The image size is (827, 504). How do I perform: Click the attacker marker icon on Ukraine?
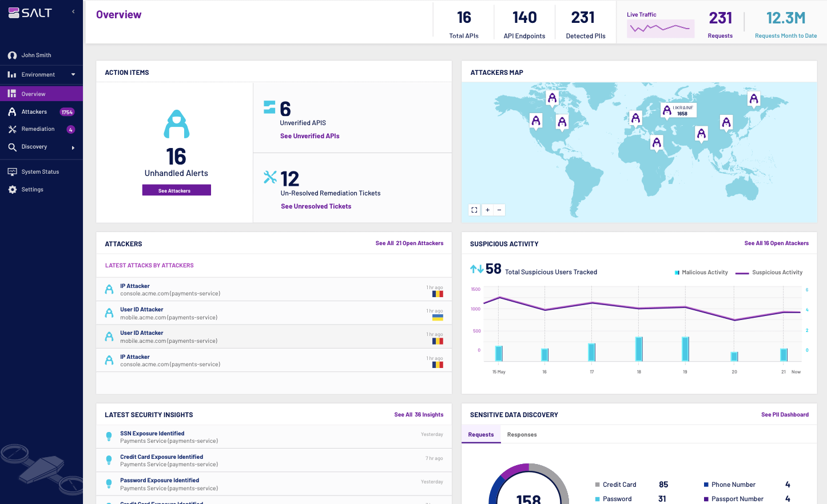pos(666,109)
